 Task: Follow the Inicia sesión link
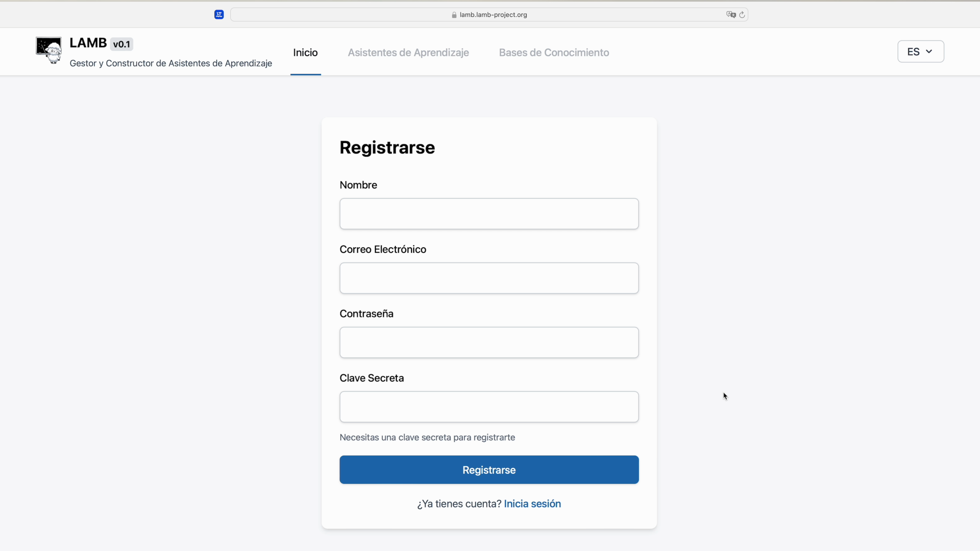pos(532,504)
